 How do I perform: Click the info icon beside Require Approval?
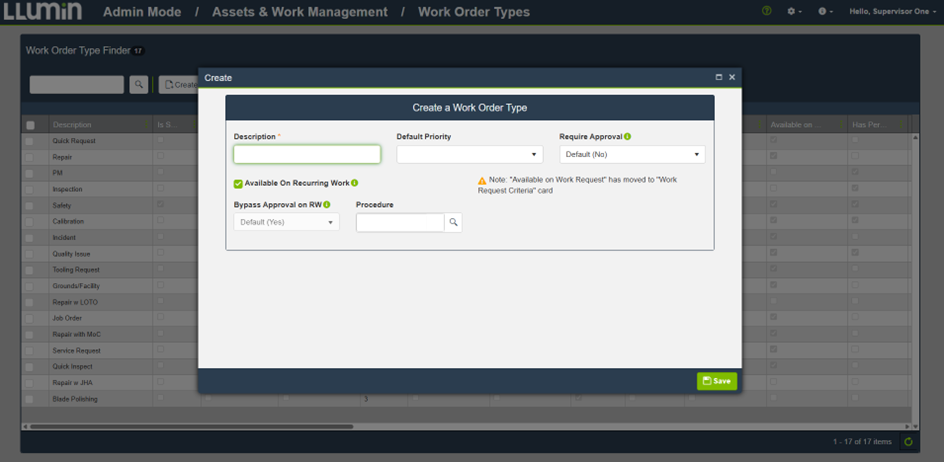click(627, 136)
